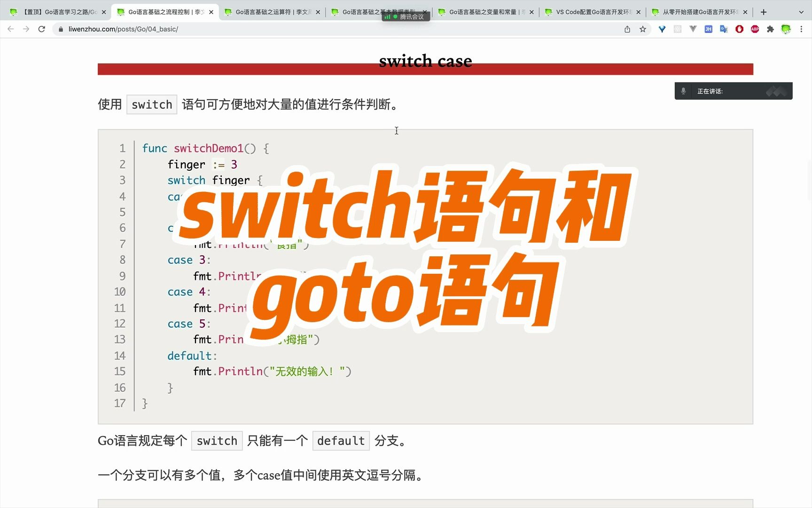Close the VS Code配置Go语言 tab

point(638,12)
